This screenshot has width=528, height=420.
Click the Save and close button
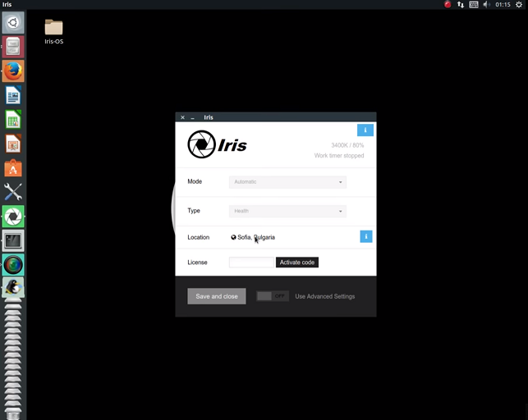point(217,296)
